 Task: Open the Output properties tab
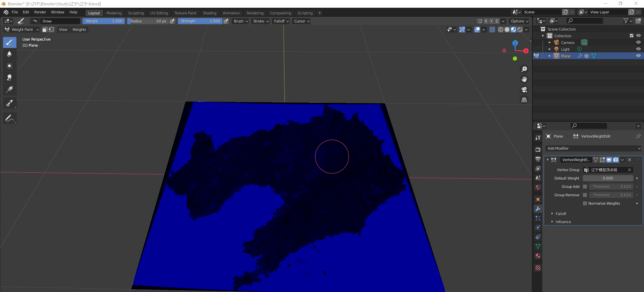click(538, 159)
